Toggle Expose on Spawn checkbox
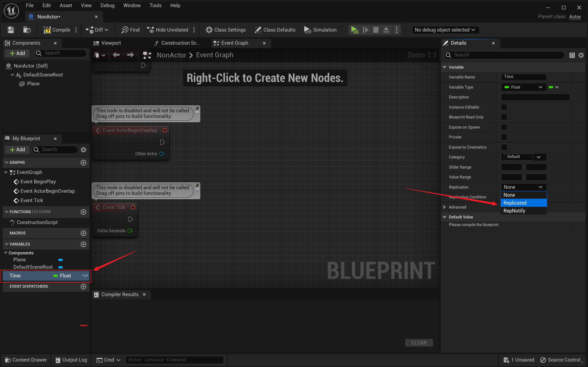 (x=504, y=127)
